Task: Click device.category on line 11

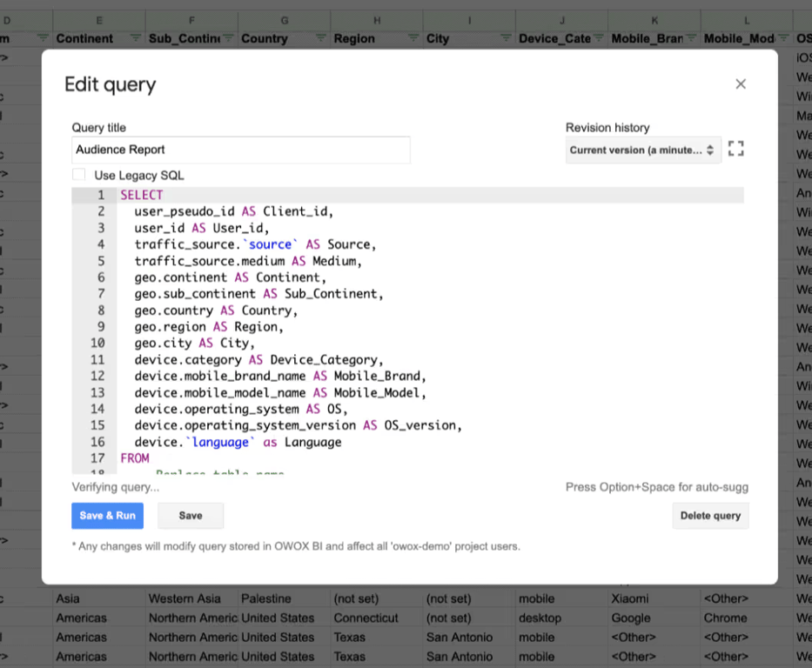Action: 188,359
